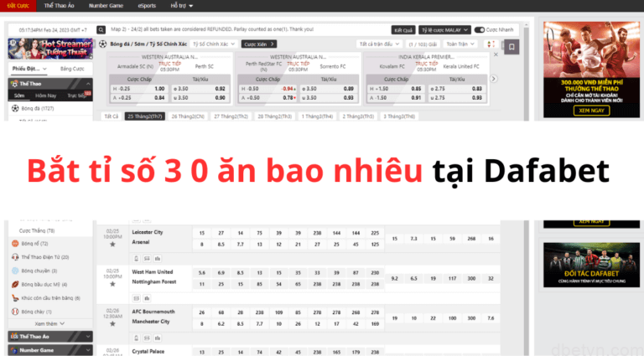Screen dimensions: 644x356
Task: Click the Bóng chuyền volleyball icon
Action: (x=15, y=271)
